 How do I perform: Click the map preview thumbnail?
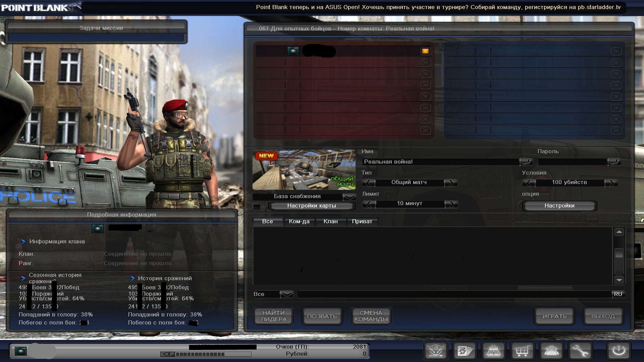[x=304, y=170]
